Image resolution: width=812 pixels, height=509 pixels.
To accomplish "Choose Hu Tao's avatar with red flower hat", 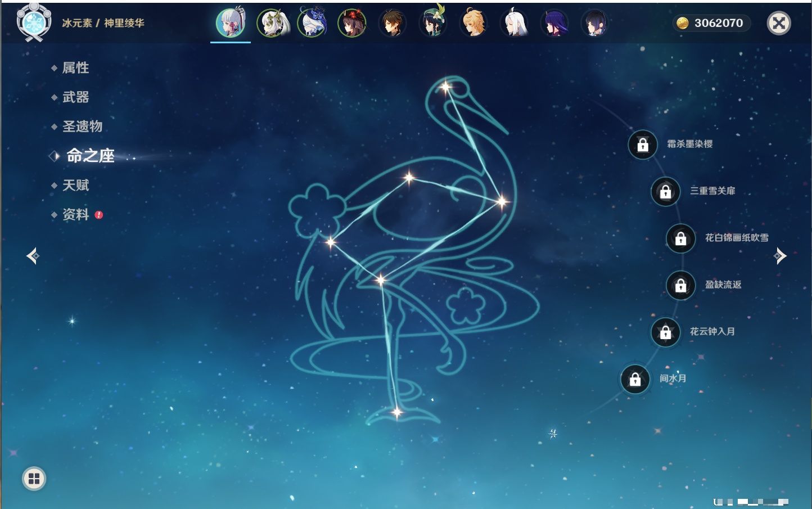I will point(352,24).
